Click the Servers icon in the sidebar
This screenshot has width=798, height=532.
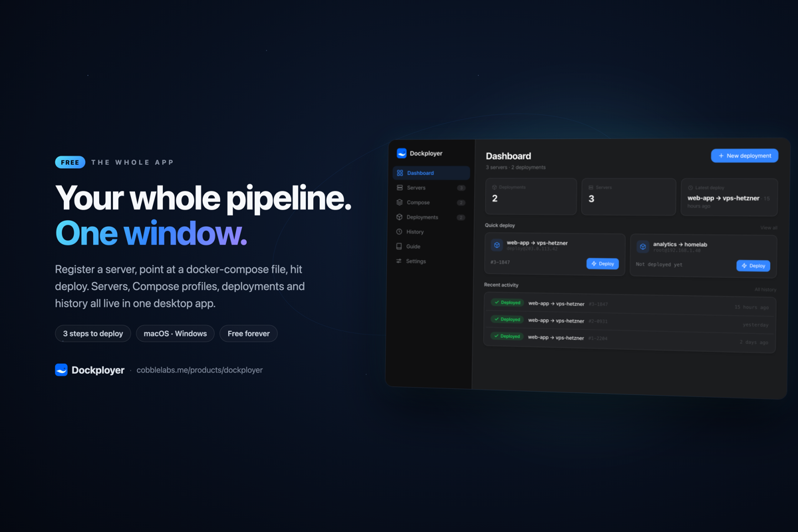coord(400,188)
